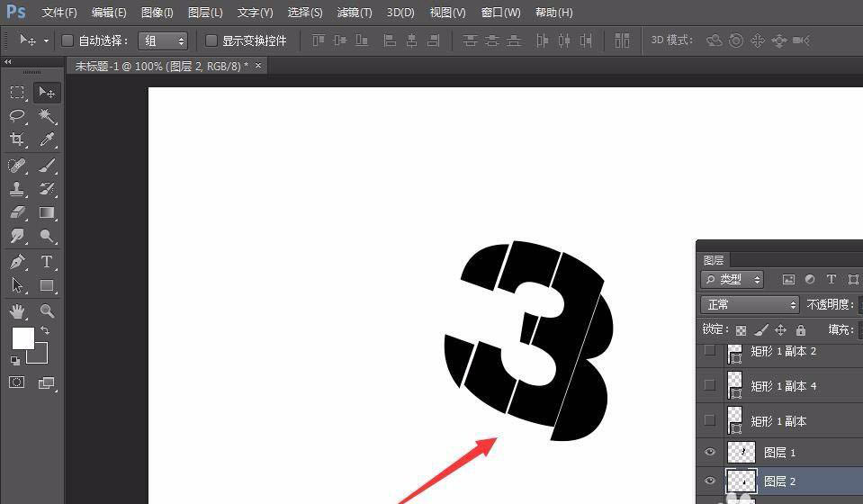863x504 pixels.
Task: Select the Crop tool
Action: click(17, 139)
